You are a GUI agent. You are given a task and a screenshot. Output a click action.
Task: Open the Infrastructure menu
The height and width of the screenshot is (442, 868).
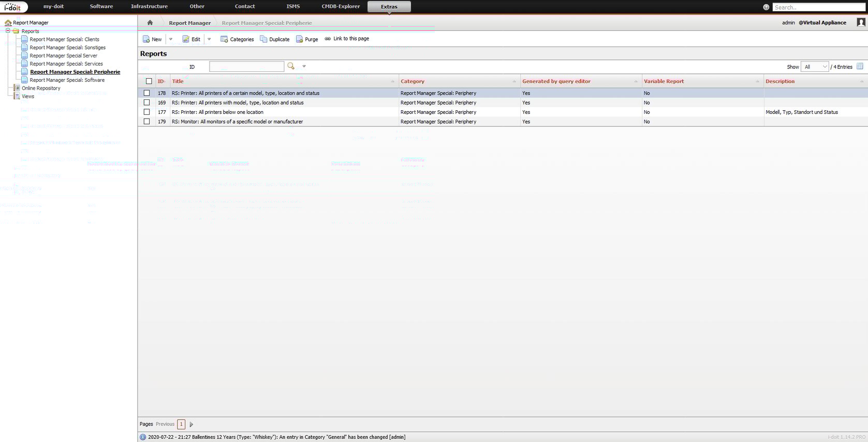(x=149, y=7)
